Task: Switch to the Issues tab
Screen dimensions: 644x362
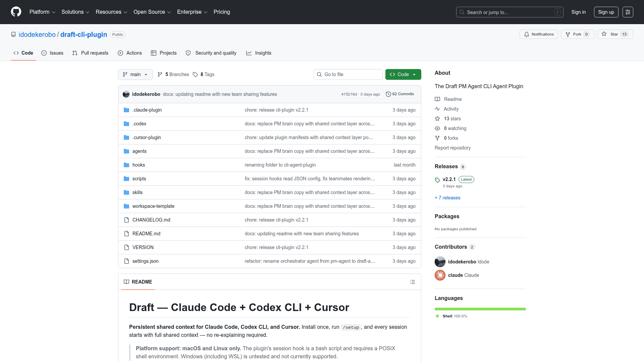Action: click(52, 53)
